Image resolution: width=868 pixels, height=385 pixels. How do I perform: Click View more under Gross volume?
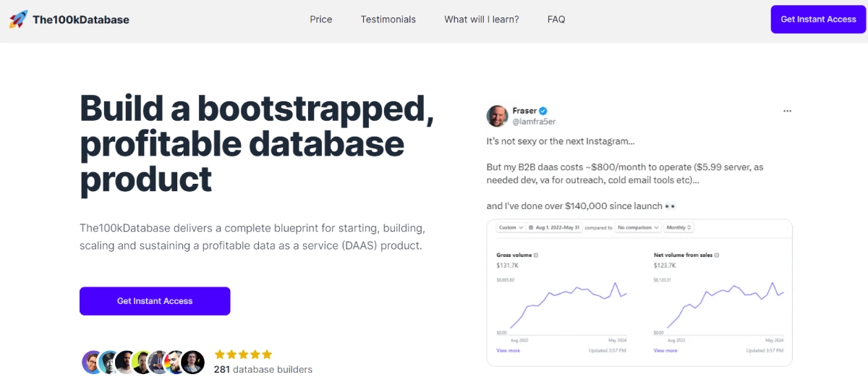508,350
